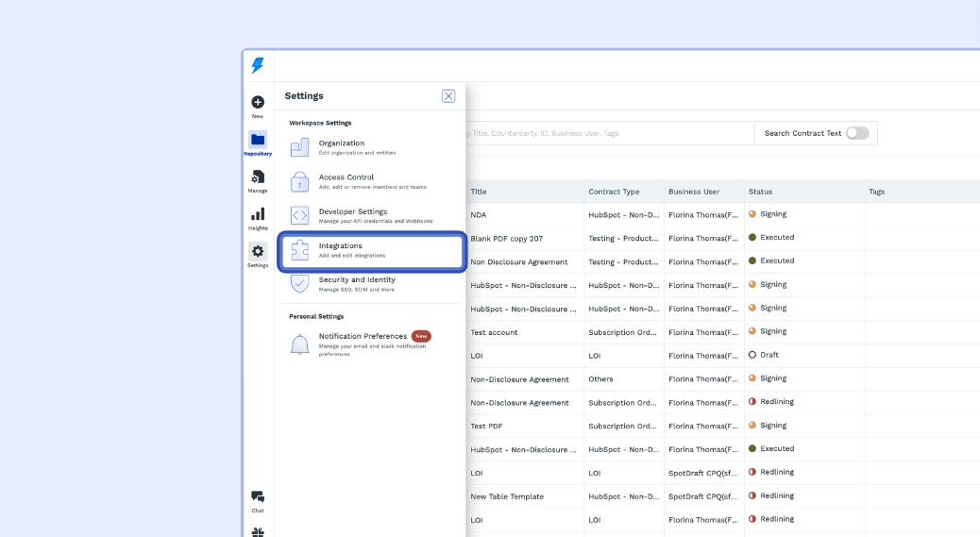Viewport: 980px width, 537px height.
Task: Open the Manage sidebar icon
Action: click(258, 177)
